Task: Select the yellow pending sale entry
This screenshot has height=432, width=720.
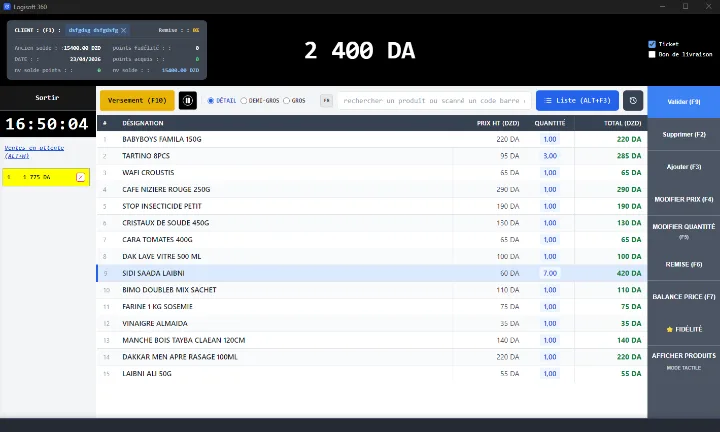Action: [x=46, y=177]
